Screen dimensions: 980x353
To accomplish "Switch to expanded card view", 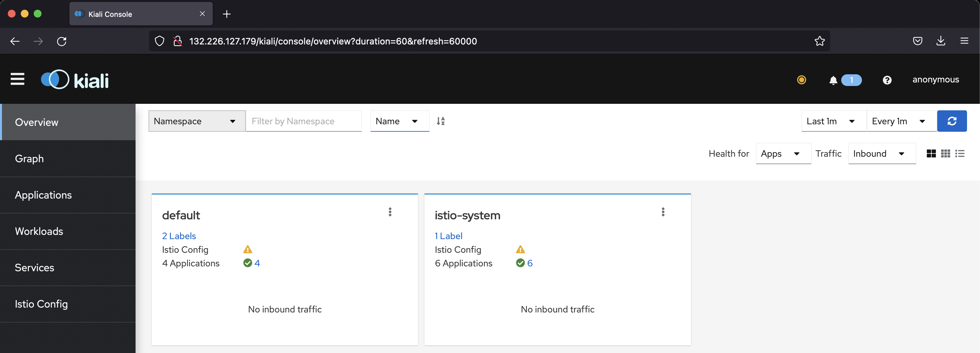I will click(x=931, y=153).
